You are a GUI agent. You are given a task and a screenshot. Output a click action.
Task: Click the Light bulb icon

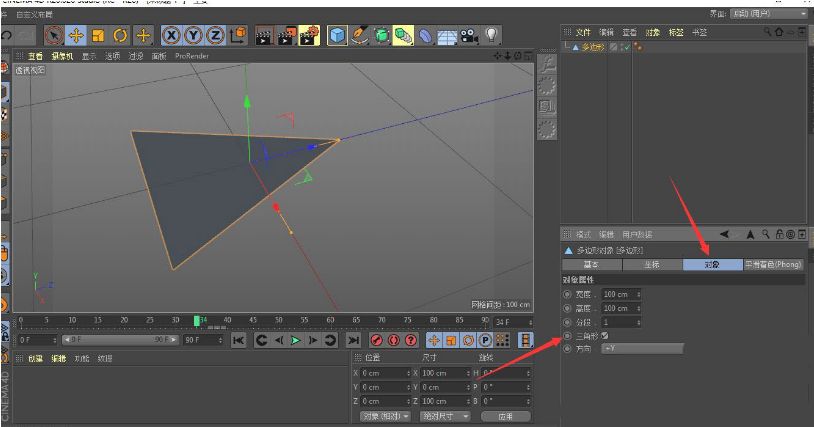[x=492, y=35]
